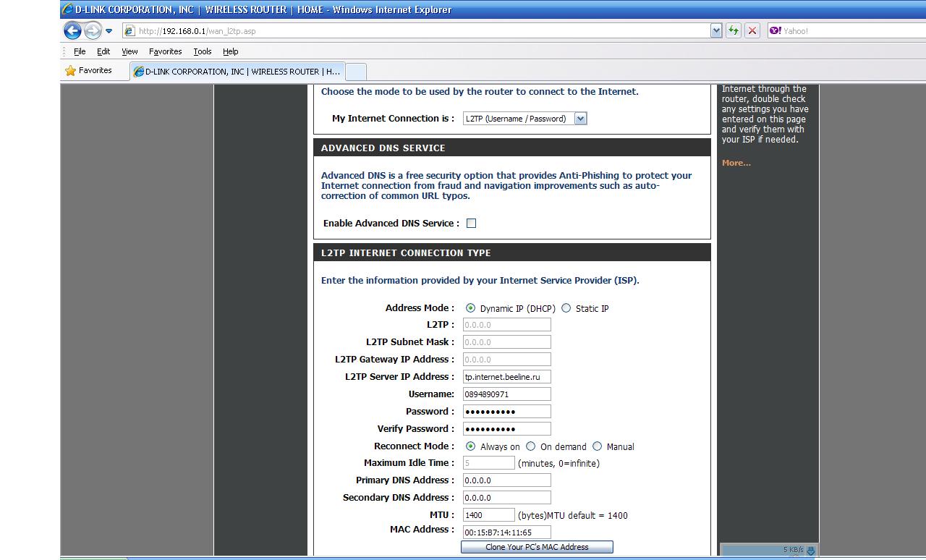Click the Yahoo! search provider icon
The width and height of the screenshot is (926, 560).
coord(775,30)
